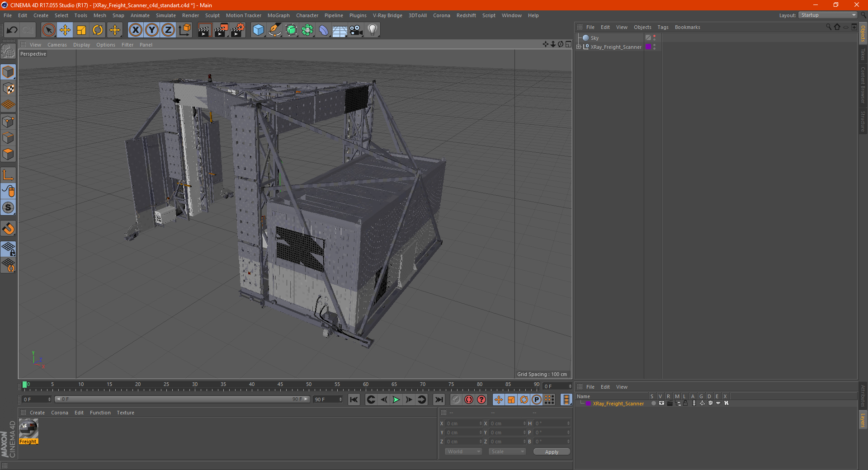This screenshot has width=868, height=470.
Task: Add a Light bulb object
Action: 373,30
